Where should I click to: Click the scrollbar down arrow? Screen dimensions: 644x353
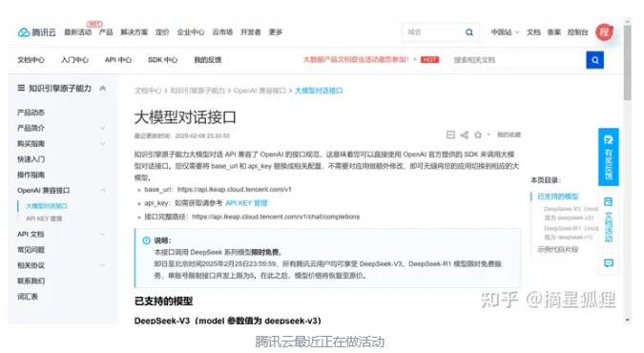627,320
